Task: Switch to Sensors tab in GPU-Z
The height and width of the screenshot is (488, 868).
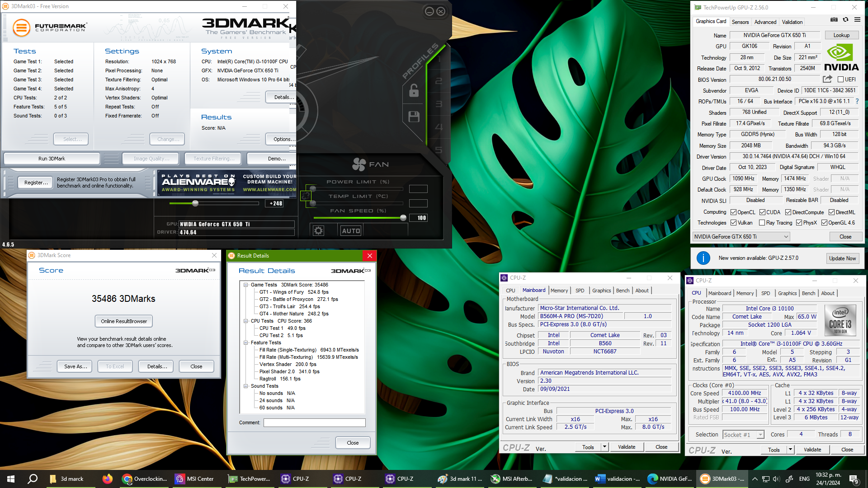Action: [x=740, y=22]
